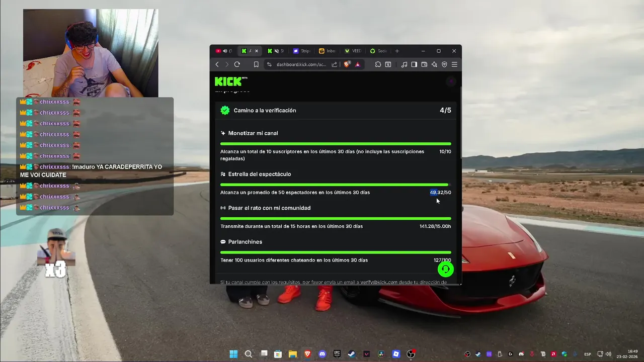Click the 4/5 progress count

pos(445,110)
